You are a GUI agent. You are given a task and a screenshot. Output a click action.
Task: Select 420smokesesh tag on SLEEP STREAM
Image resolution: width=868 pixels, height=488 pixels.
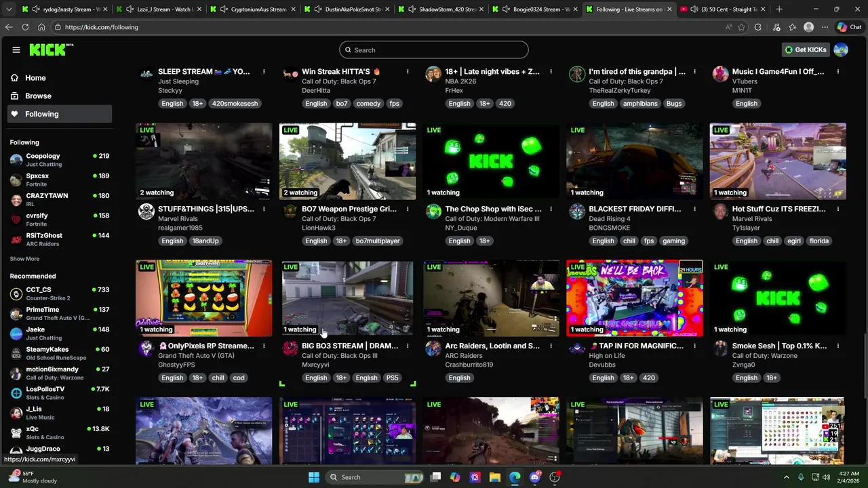click(235, 104)
